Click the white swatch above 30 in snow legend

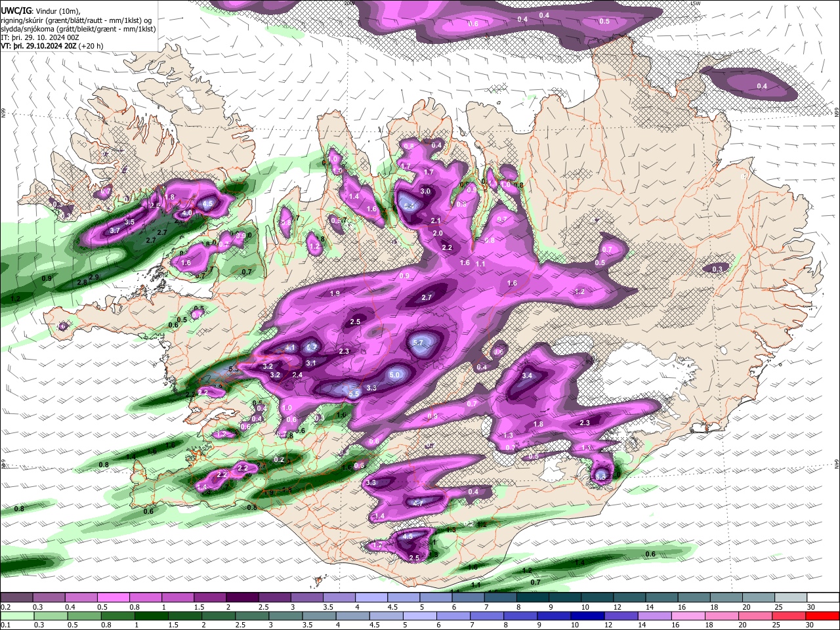point(822,598)
